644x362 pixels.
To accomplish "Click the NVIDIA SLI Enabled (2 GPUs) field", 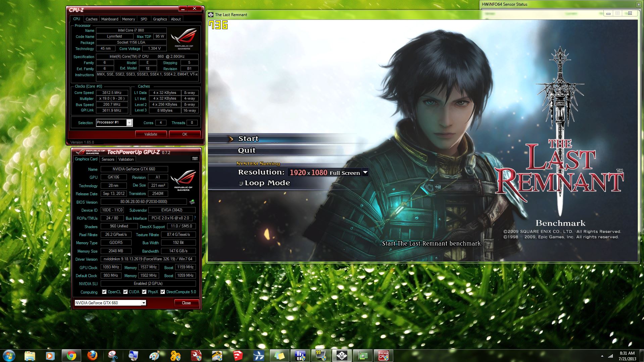I will click(x=148, y=283).
